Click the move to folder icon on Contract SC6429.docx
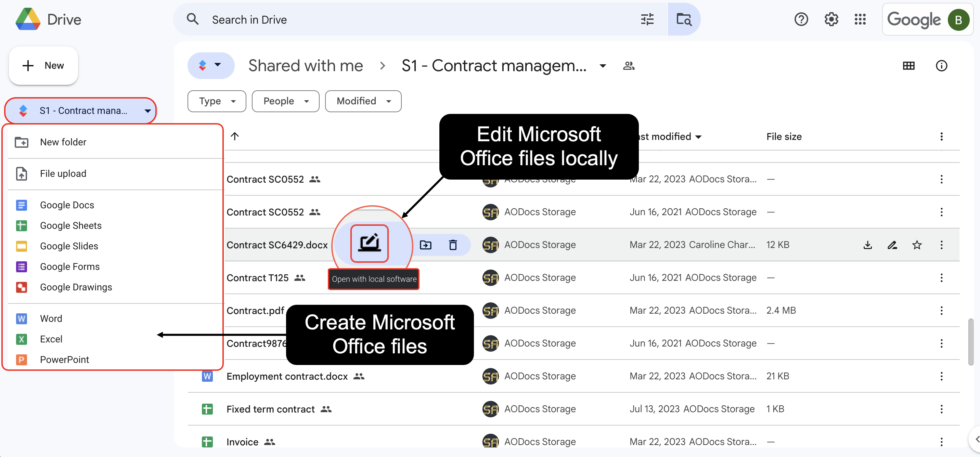 (425, 245)
